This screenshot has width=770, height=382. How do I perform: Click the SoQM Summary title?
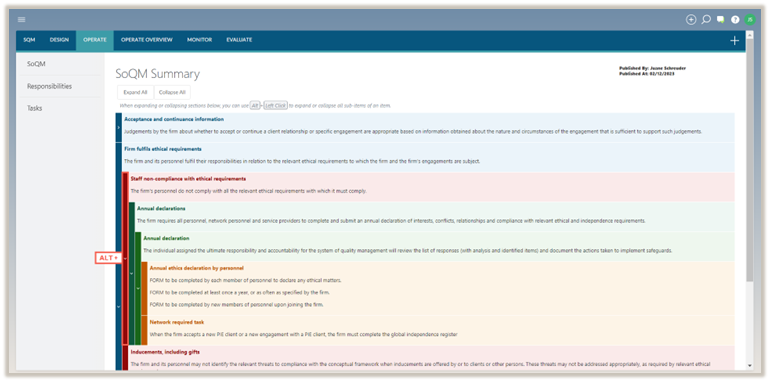click(x=158, y=74)
